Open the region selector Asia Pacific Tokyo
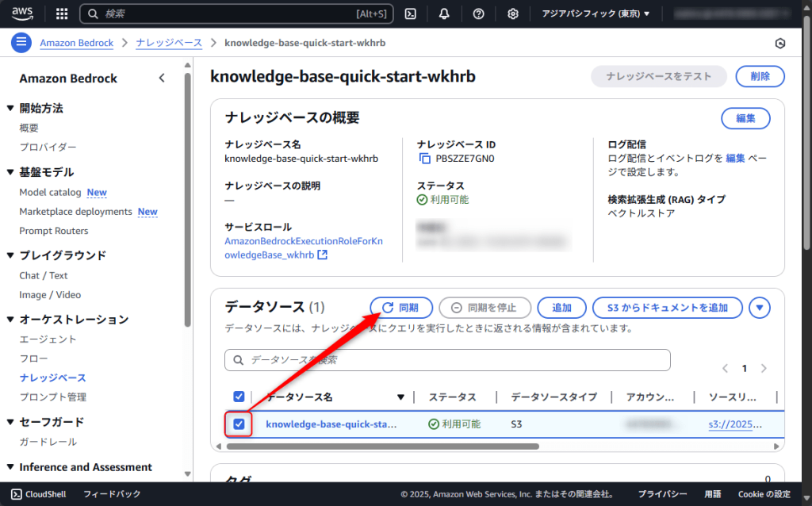Screen dimensions: 812x506 point(596,13)
